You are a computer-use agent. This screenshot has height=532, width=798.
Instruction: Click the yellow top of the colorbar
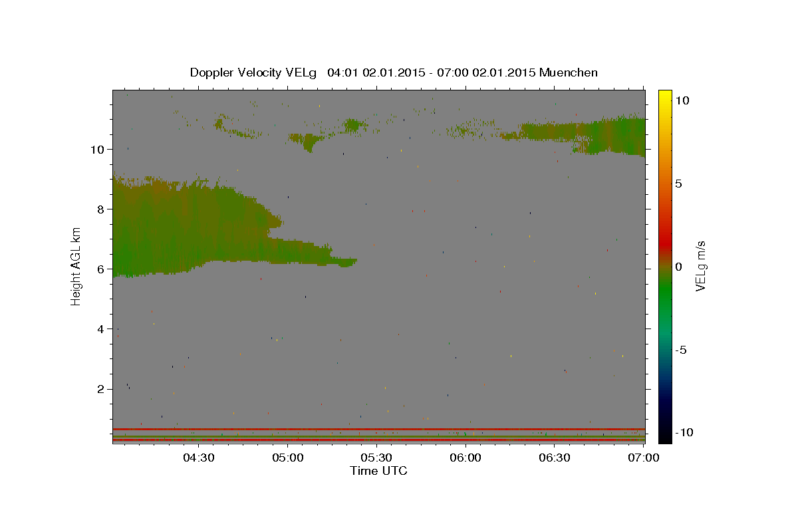click(x=665, y=96)
